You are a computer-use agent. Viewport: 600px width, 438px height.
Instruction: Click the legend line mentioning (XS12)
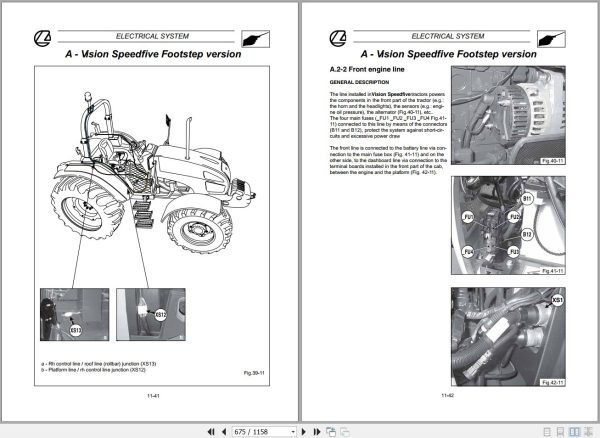click(93, 370)
